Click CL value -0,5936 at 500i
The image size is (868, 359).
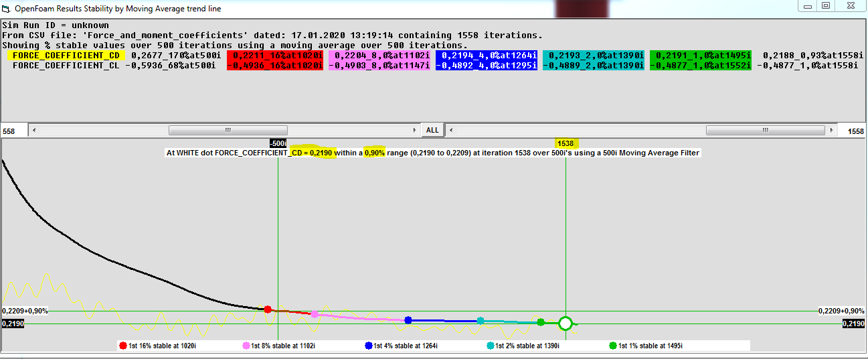[171, 65]
